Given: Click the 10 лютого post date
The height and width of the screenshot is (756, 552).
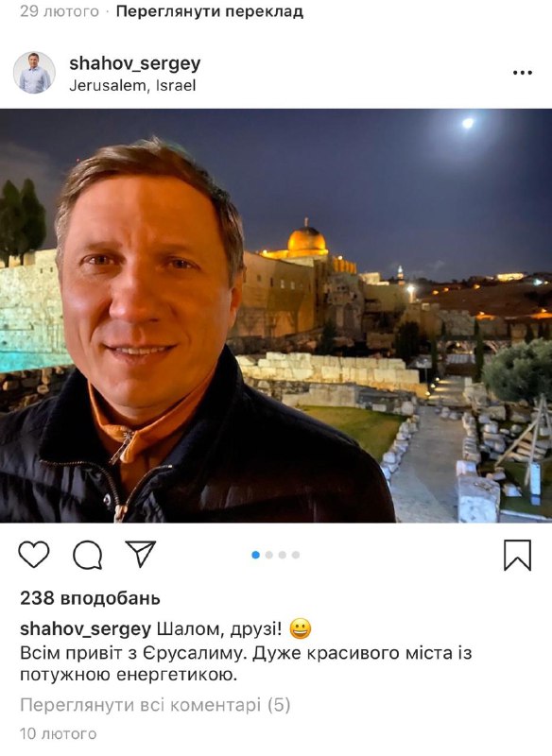Looking at the screenshot, I should tap(59, 734).
